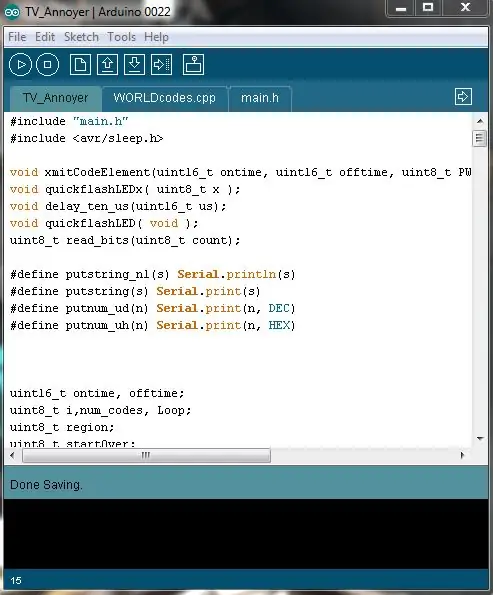Viewport: 493px width, 595px height.
Task: Click the 'uint8_t i,num_codes, Loop;' line
Action: 101,411
